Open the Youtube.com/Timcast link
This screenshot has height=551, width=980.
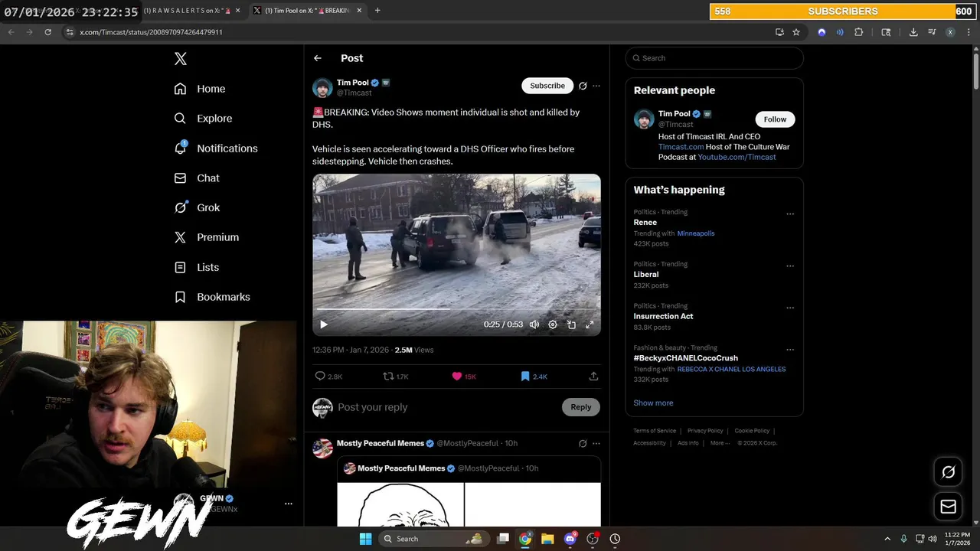pyautogui.click(x=737, y=157)
